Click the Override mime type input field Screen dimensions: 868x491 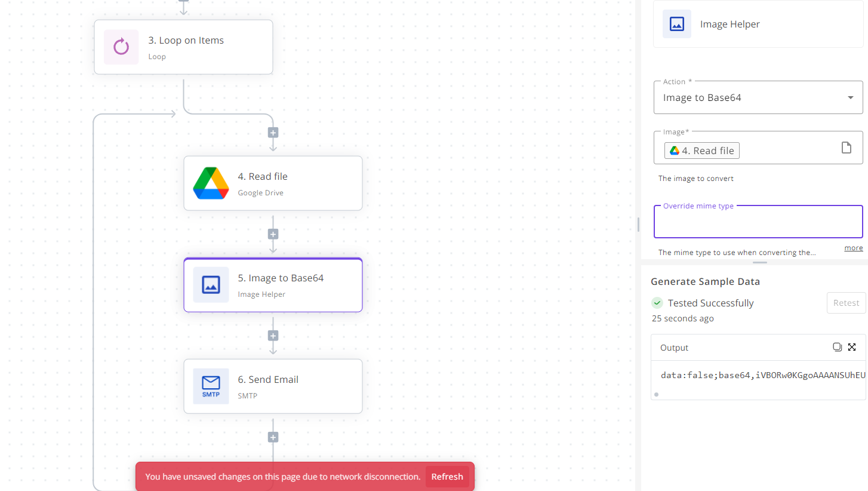758,222
